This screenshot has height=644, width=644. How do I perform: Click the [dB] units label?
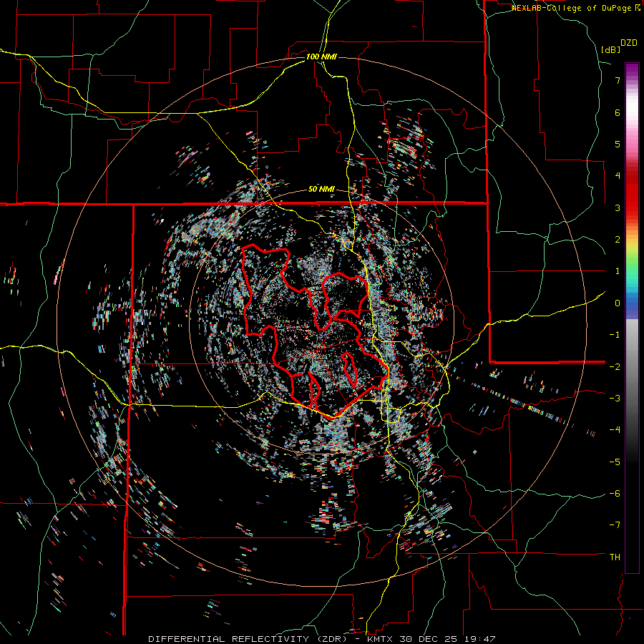[610, 49]
